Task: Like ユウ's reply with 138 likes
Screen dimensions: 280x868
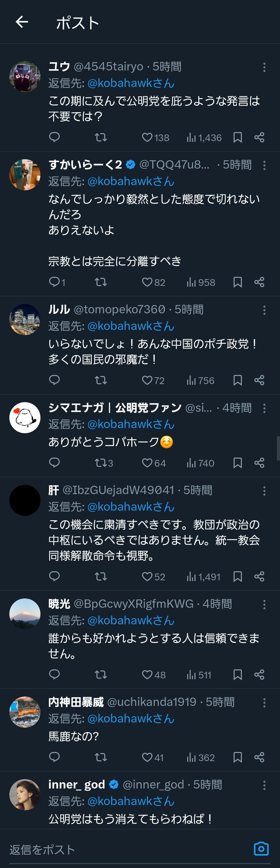Action: [x=147, y=137]
